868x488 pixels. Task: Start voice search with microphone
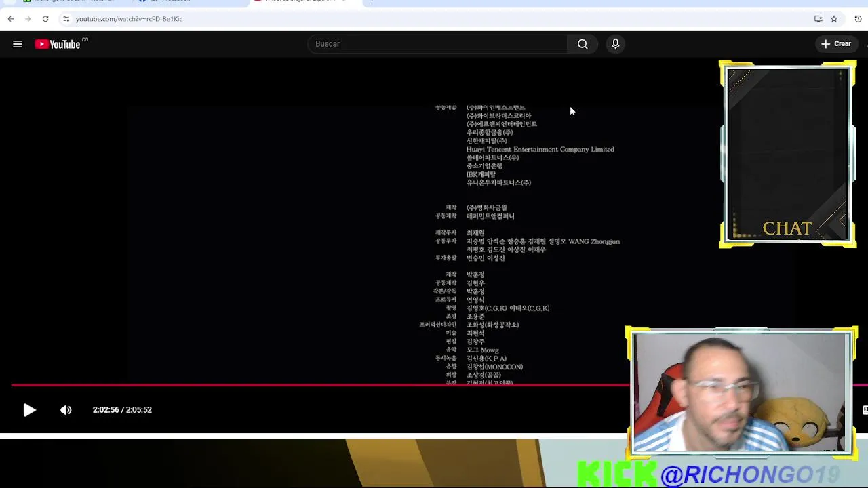tap(615, 44)
